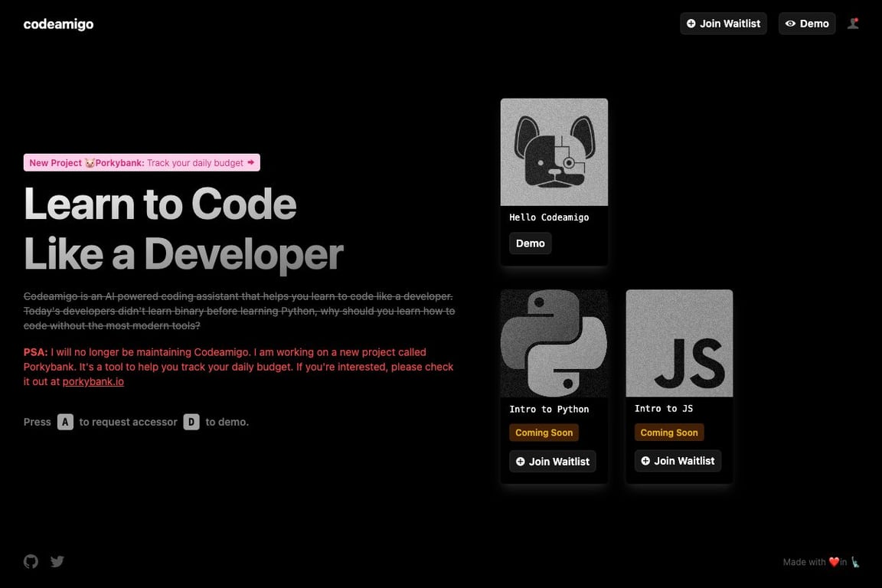This screenshot has height=588, width=882.
Task: Click the Intro to Python title
Action: point(549,409)
